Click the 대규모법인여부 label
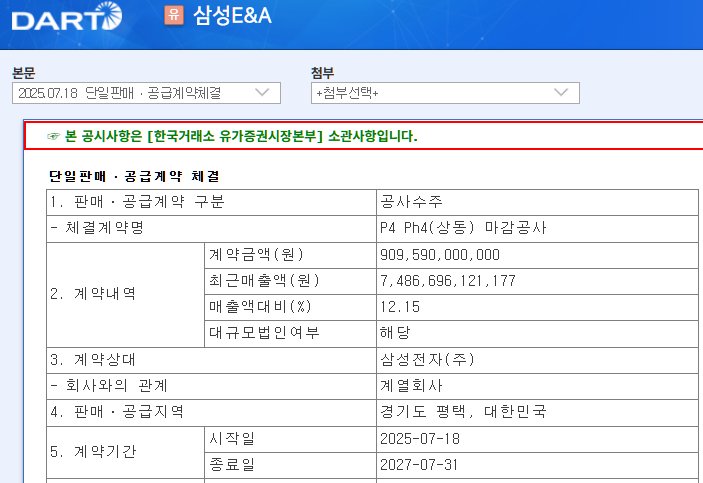Screen dimensions: 703x483 tap(264, 333)
